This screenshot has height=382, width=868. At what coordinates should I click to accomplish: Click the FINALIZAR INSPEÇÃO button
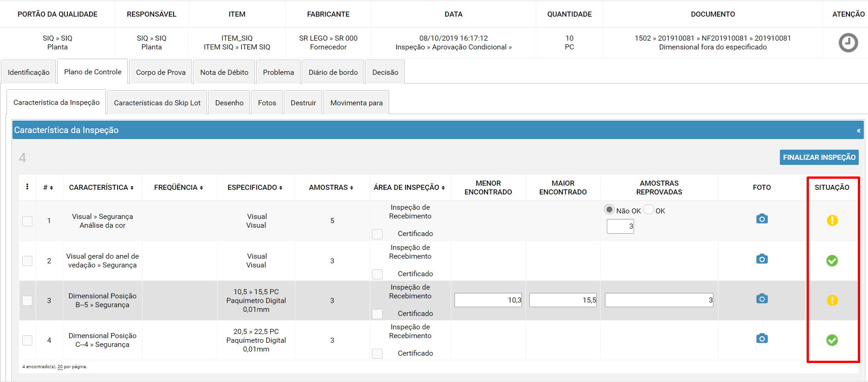pos(819,157)
